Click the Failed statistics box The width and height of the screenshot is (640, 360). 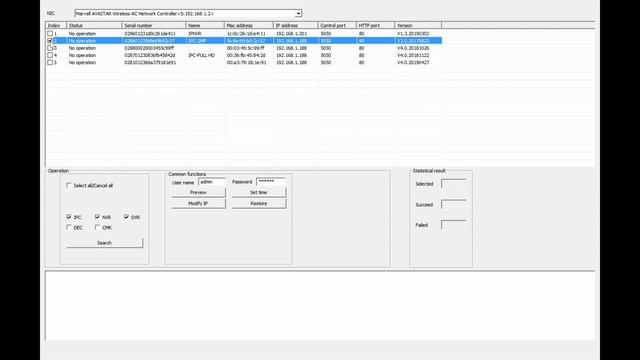pos(453,225)
